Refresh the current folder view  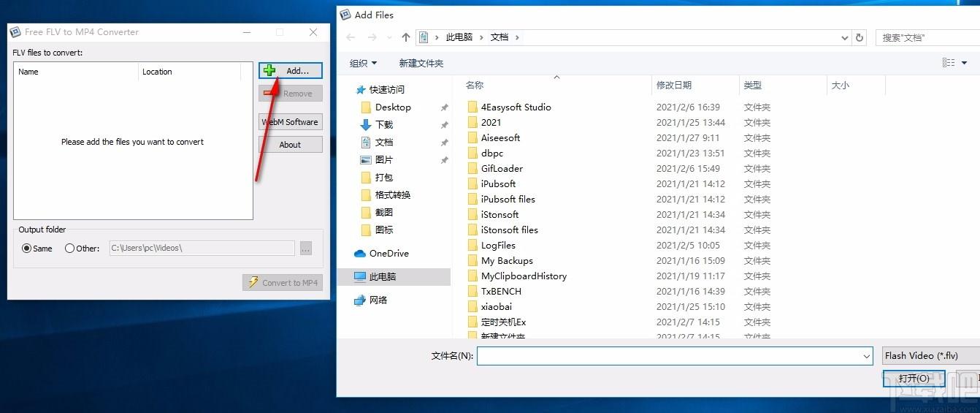(x=860, y=37)
